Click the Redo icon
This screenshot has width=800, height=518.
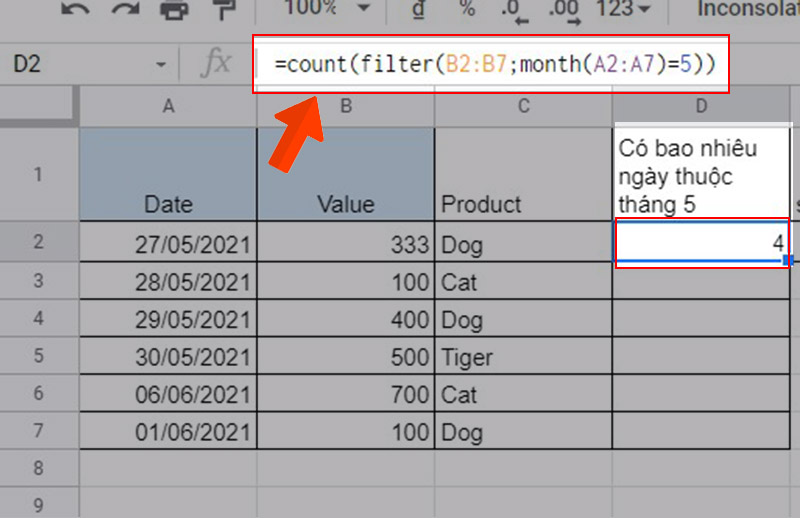(x=125, y=9)
